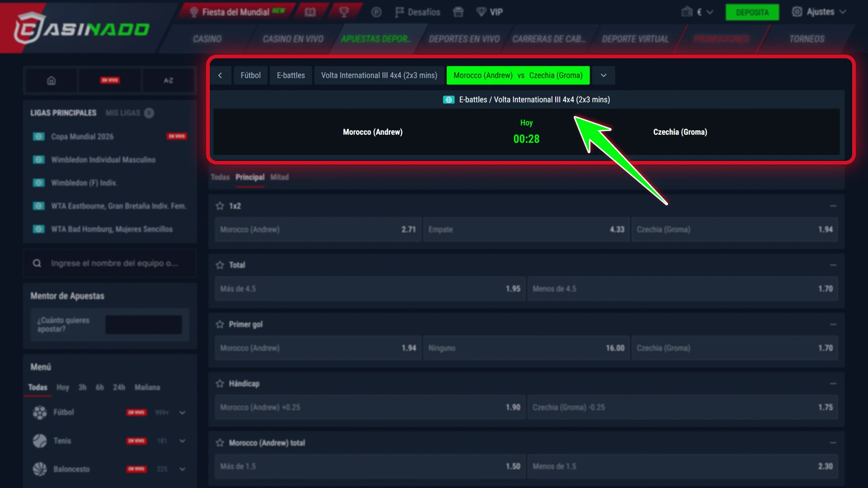Screen dimensions: 868x488
Task: Open the currency euro dropdown
Action: (x=705, y=12)
